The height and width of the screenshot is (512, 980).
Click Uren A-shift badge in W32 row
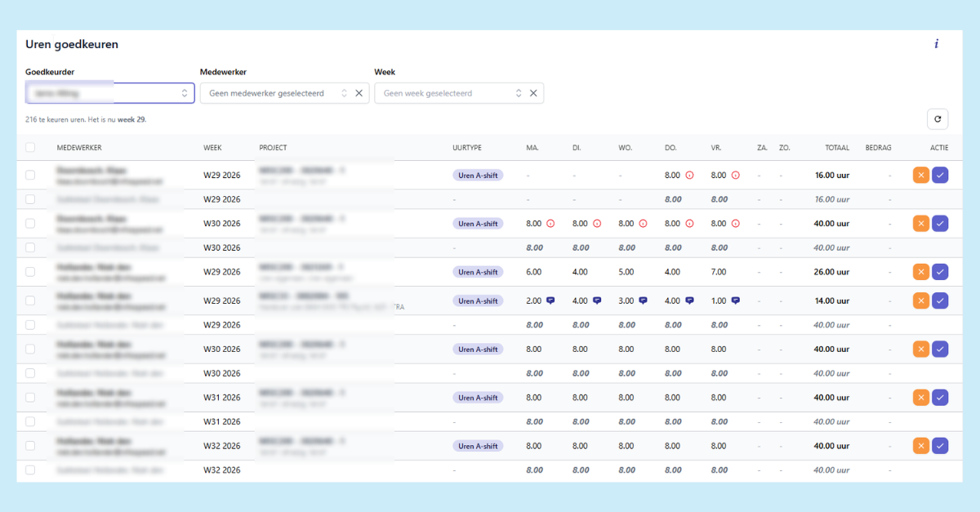coord(478,446)
